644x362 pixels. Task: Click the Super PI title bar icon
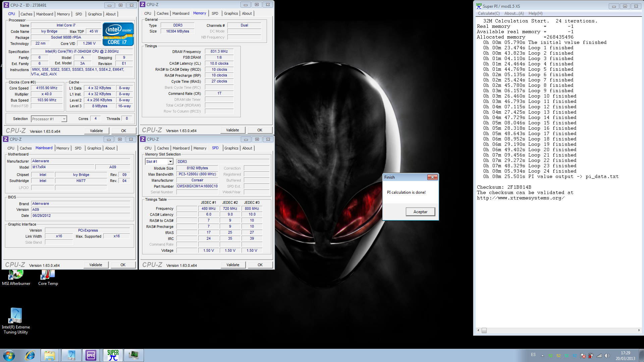click(x=479, y=6)
